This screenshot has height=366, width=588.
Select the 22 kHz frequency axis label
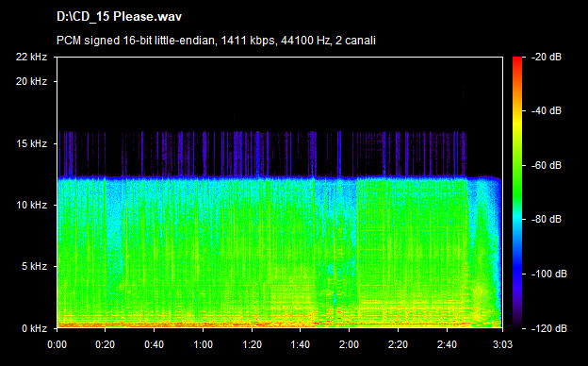(31, 57)
